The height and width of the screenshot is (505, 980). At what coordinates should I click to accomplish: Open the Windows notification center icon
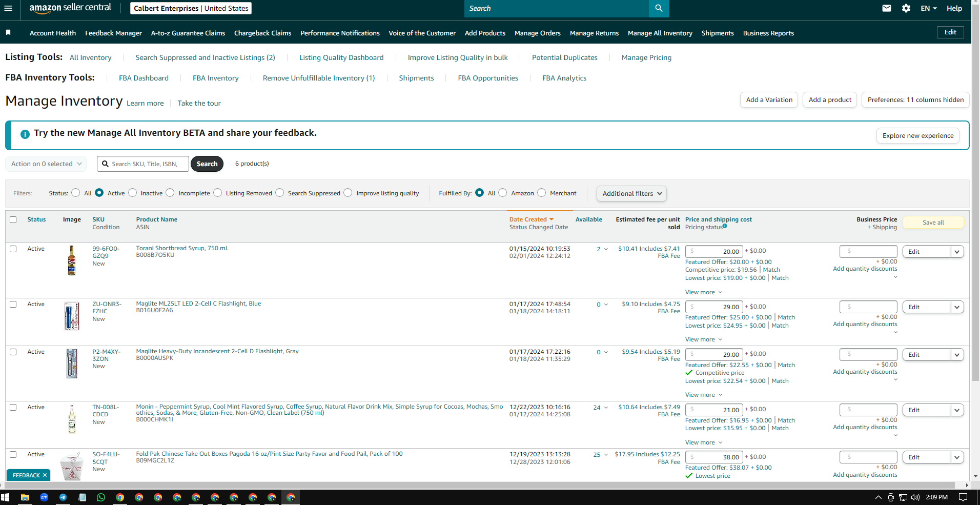[963, 497]
